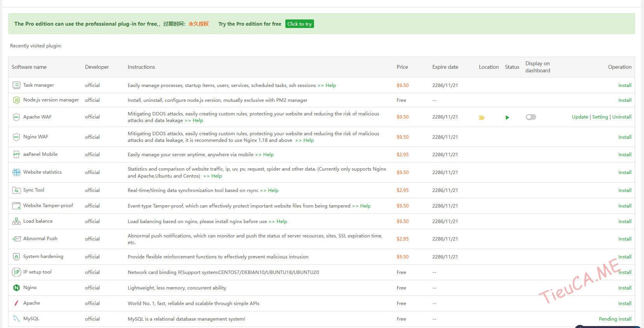
Task: Click the Nginx hexagon logo icon
Action: click(16, 288)
